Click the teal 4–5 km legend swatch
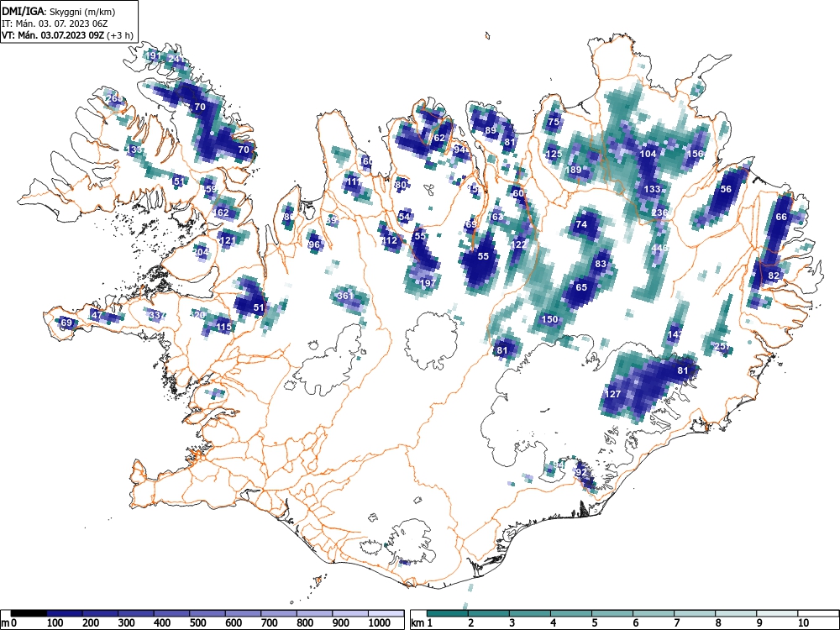 tap(571, 613)
